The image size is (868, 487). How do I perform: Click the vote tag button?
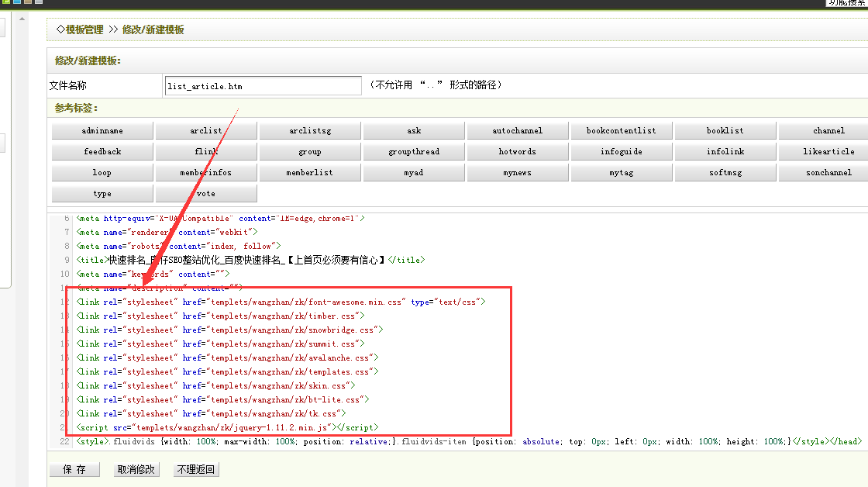point(206,194)
